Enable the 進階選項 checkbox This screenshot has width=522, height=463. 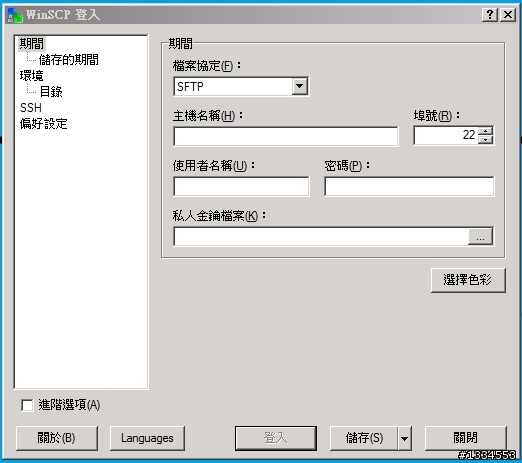click(x=27, y=405)
